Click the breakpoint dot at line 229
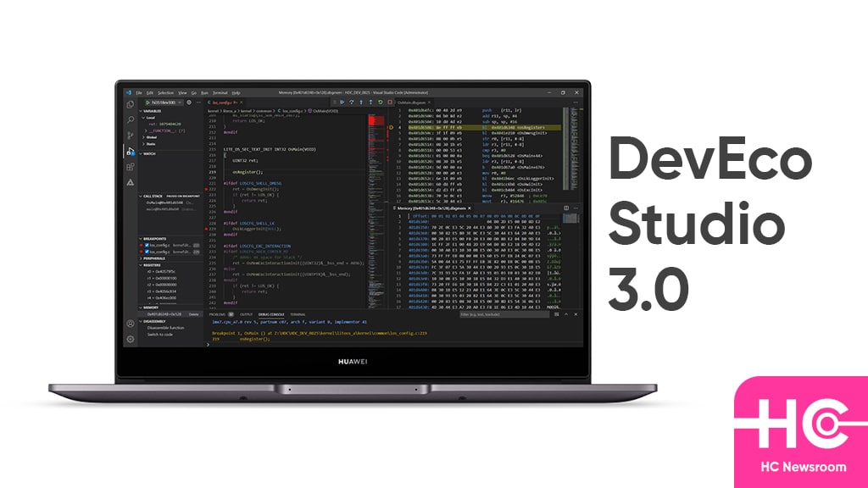 (207, 229)
